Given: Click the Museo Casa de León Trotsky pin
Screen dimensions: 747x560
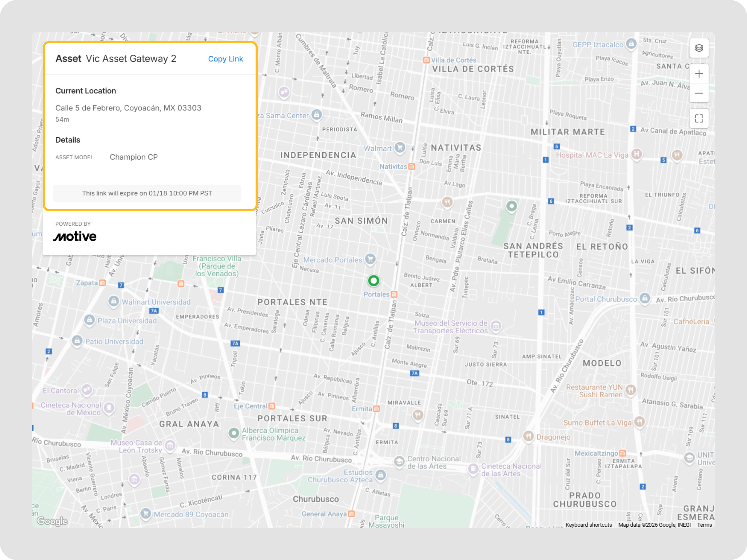Looking at the screenshot, I should tap(170, 446).
